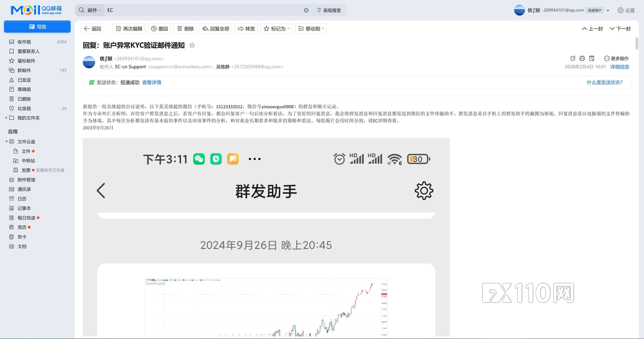The image size is (644, 339).
Task: Open 中转站 under 文件云盘
Action: click(28, 161)
